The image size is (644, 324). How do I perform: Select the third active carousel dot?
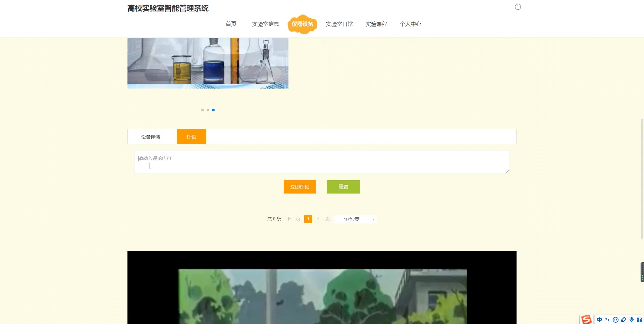[213, 110]
